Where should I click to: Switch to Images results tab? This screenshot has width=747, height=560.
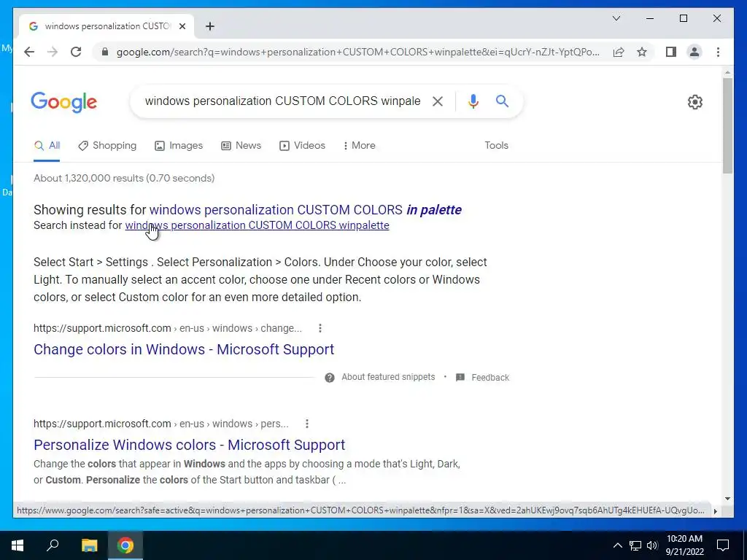(179, 146)
